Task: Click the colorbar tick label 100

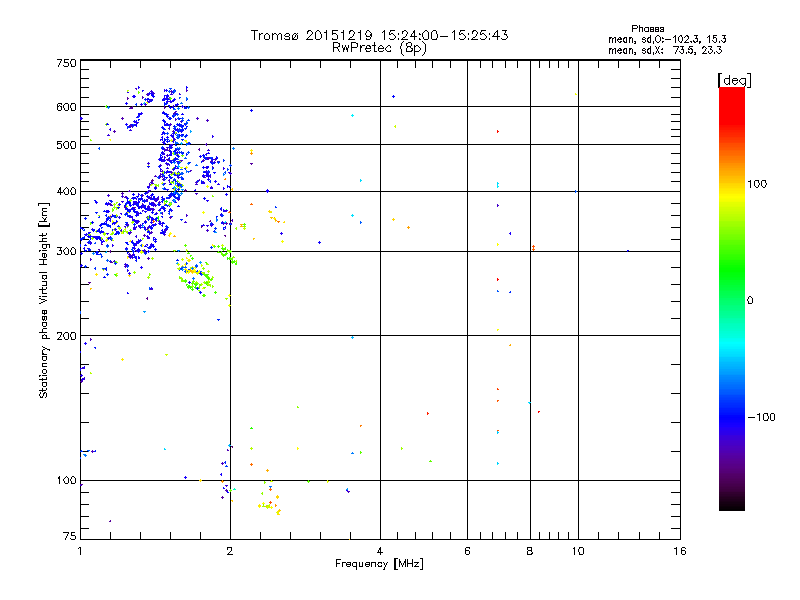Action: click(x=757, y=184)
